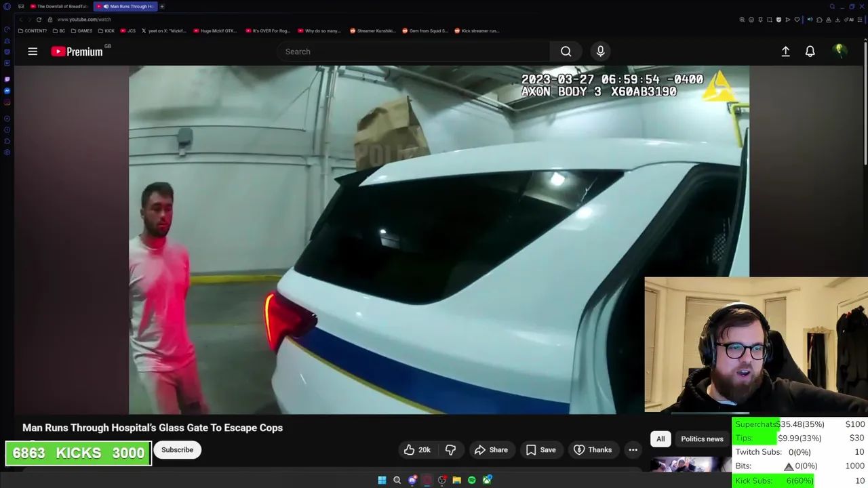Open the yeet on X bookmark

(163, 30)
